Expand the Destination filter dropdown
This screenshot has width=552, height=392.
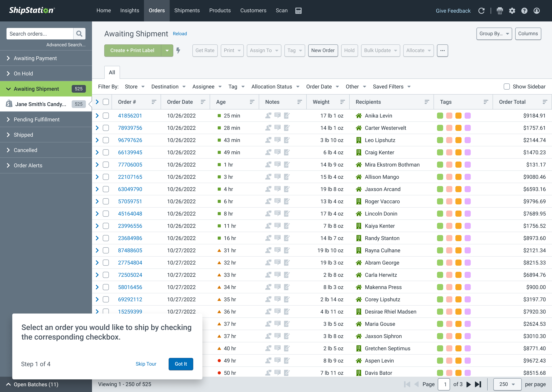click(168, 87)
